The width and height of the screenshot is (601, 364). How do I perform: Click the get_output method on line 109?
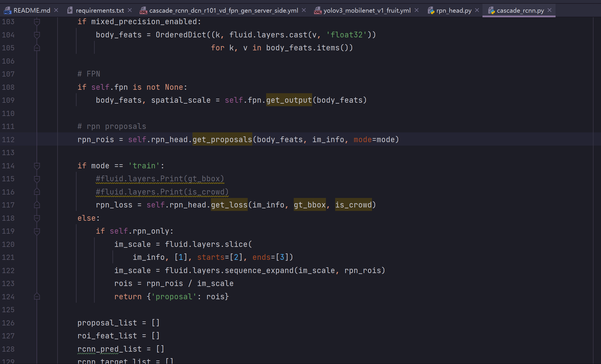pyautogui.click(x=289, y=100)
